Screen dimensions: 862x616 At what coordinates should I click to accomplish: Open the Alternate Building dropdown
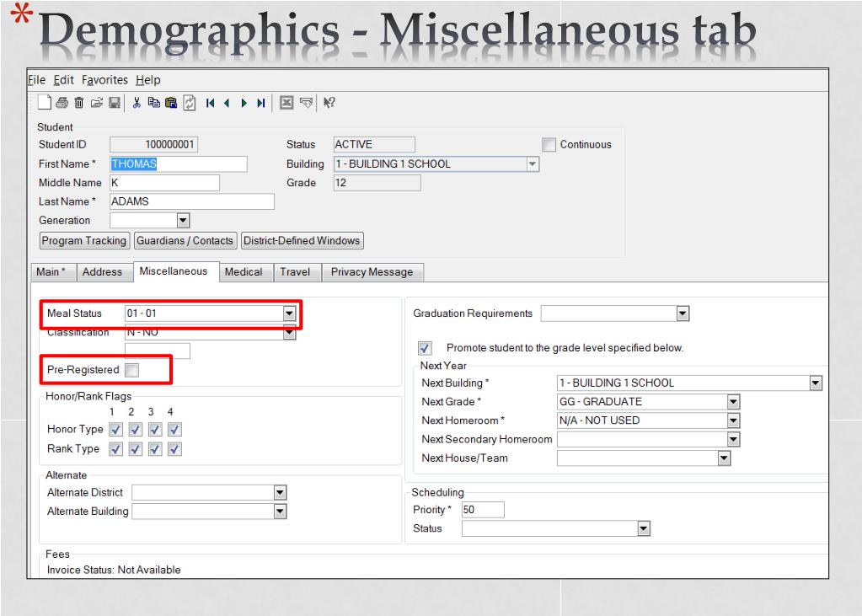[x=280, y=512]
